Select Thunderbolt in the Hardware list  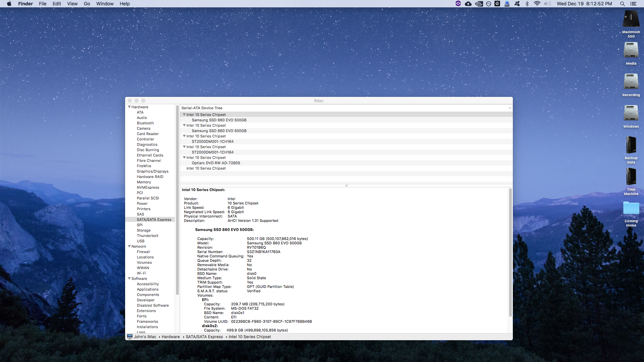click(147, 236)
